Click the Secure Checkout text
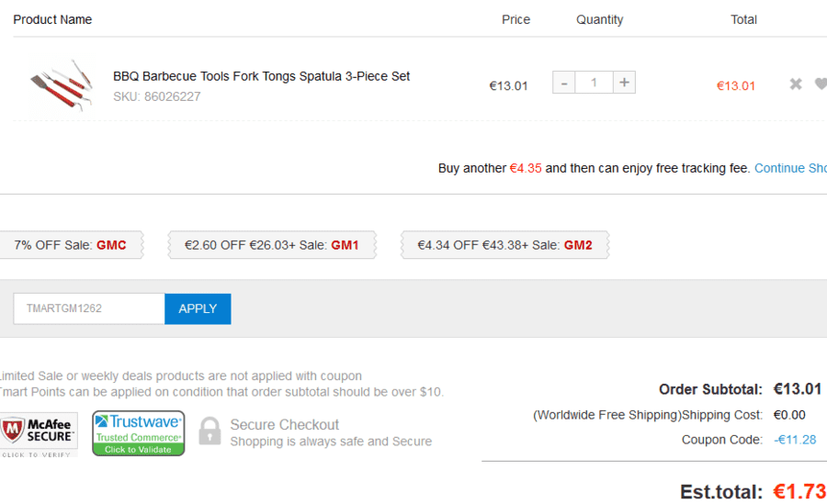 (284, 425)
